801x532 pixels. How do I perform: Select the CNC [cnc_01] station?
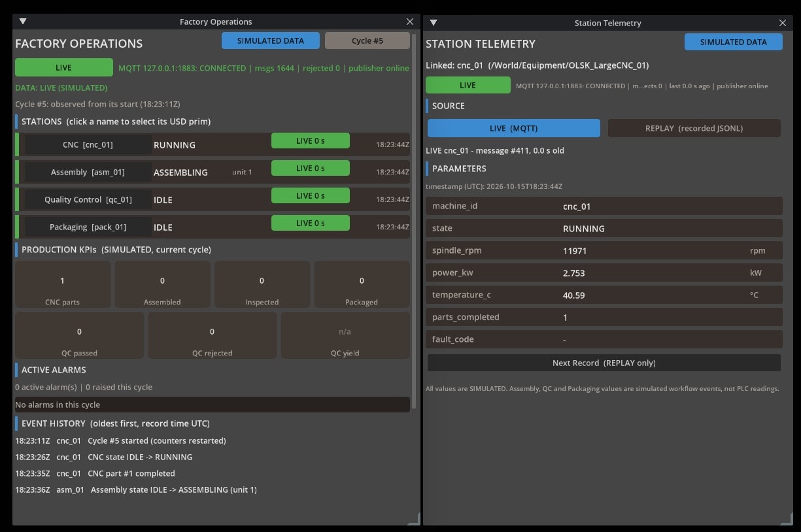point(88,144)
